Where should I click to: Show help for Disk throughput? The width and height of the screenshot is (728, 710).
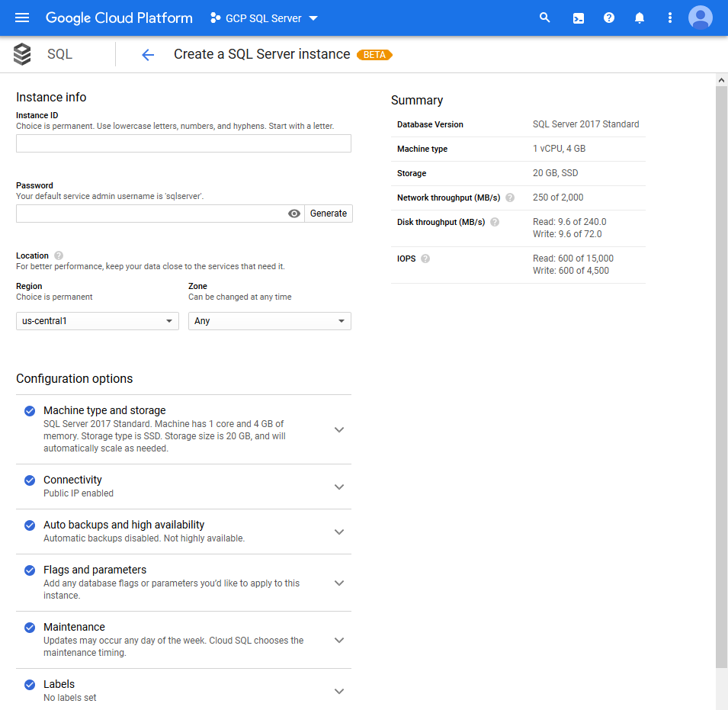tap(495, 222)
